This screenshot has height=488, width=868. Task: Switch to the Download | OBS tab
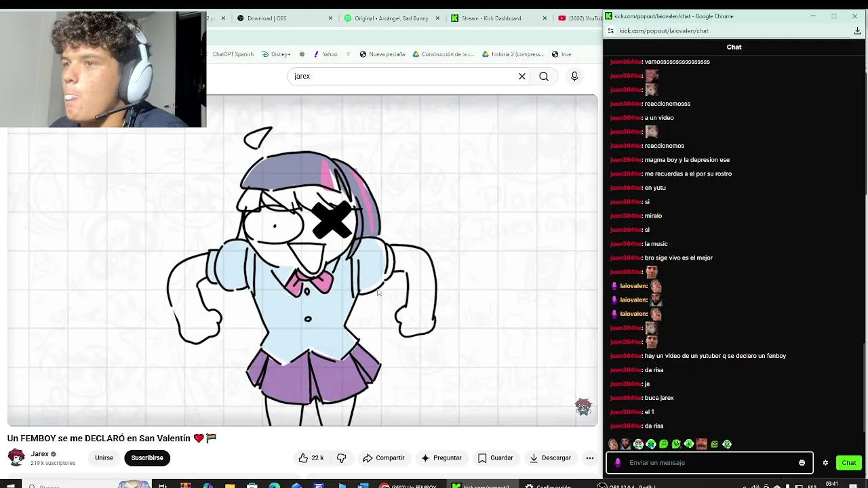pos(285,18)
